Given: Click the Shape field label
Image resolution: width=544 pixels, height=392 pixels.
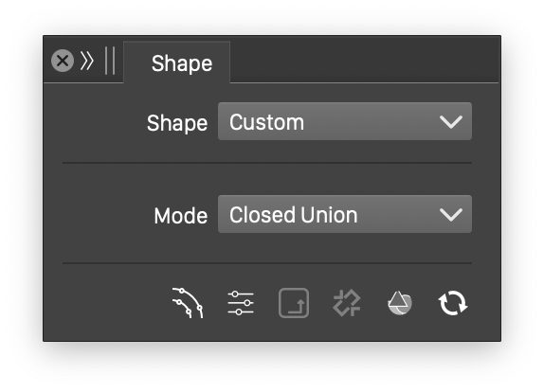Looking at the screenshot, I should pyautogui.click(x=177, y=123).
